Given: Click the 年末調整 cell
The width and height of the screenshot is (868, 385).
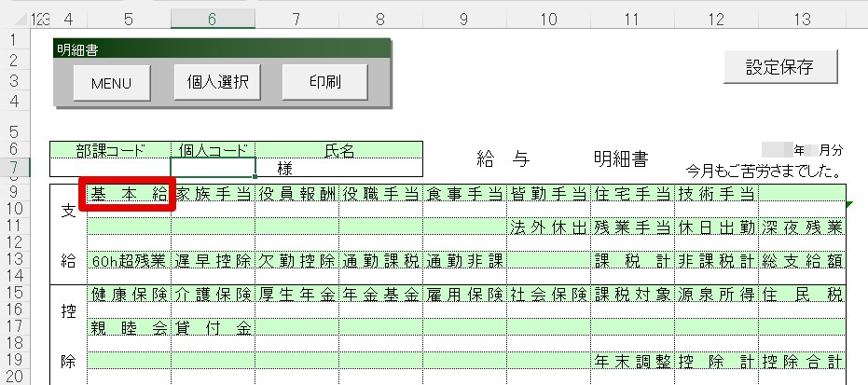Looking at the screenshot, I should pyautogui.click(x=632, y=361).
